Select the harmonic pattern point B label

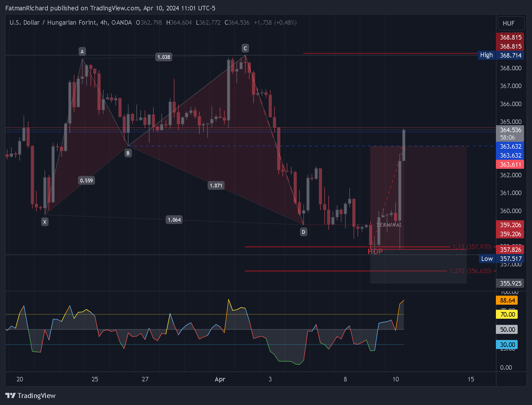tap(128, 153)
